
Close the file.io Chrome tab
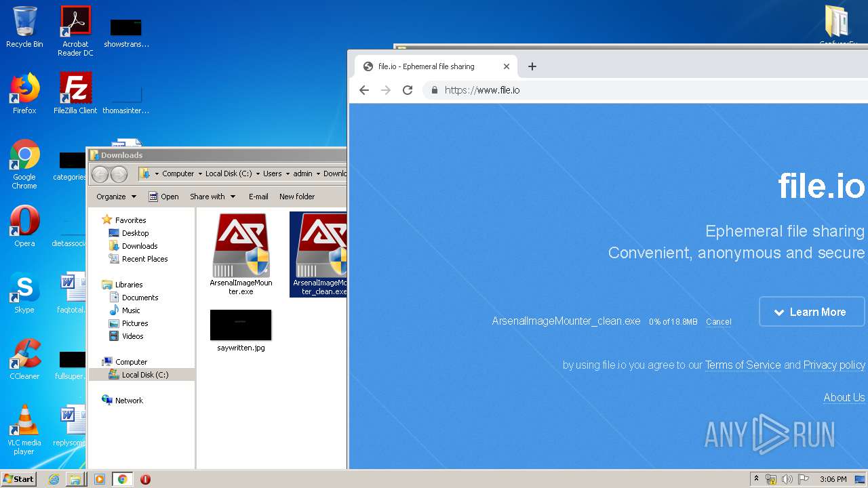(506, 66)
